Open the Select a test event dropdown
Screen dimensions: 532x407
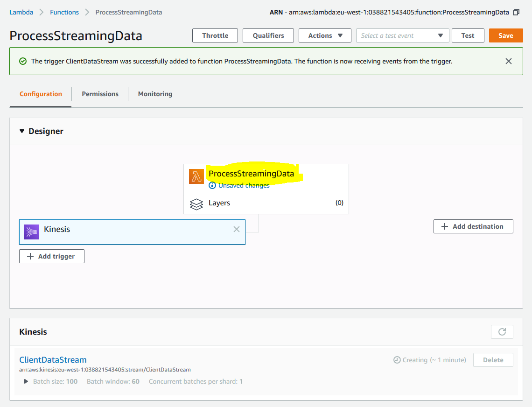coord(402,35)
